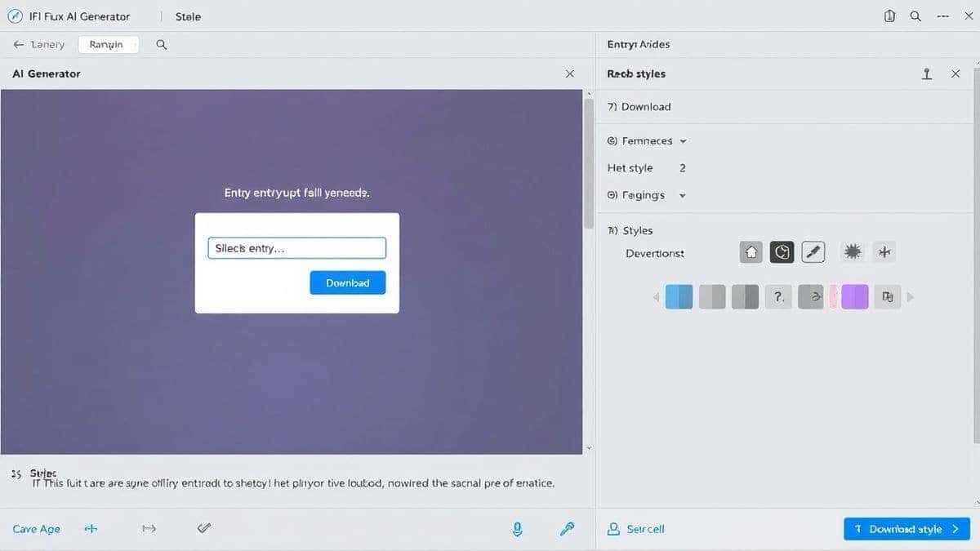Image resolution: width=980 pixels, height=551 pixels.
Task: Switch to the Ranyin tab
Action: [108, 45]
